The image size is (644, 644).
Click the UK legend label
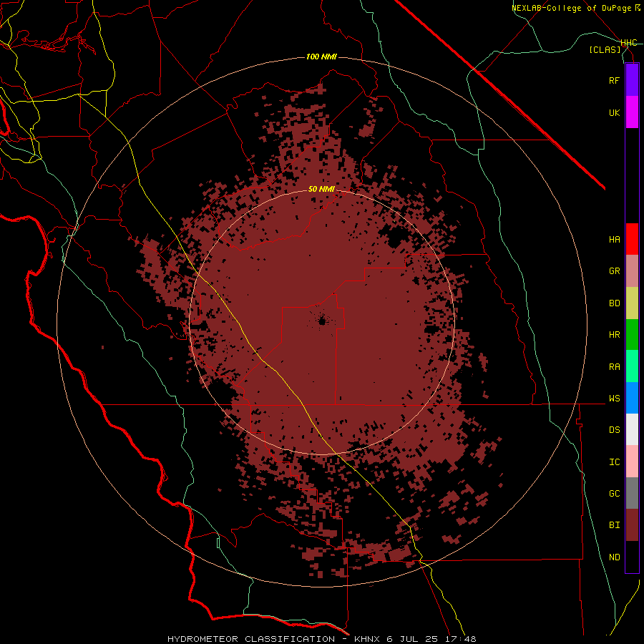tap(614, 112)
